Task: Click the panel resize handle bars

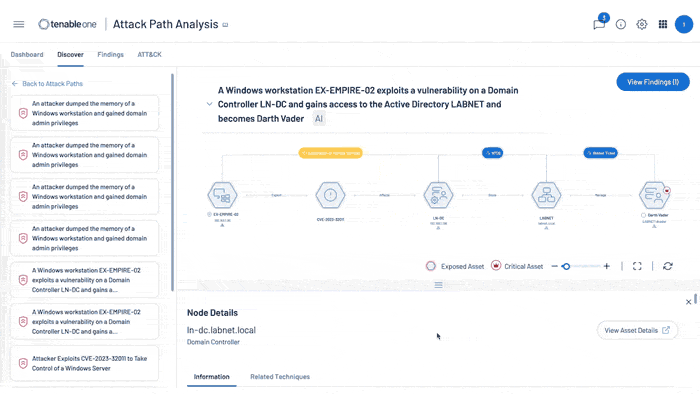Action: point(438,285)
